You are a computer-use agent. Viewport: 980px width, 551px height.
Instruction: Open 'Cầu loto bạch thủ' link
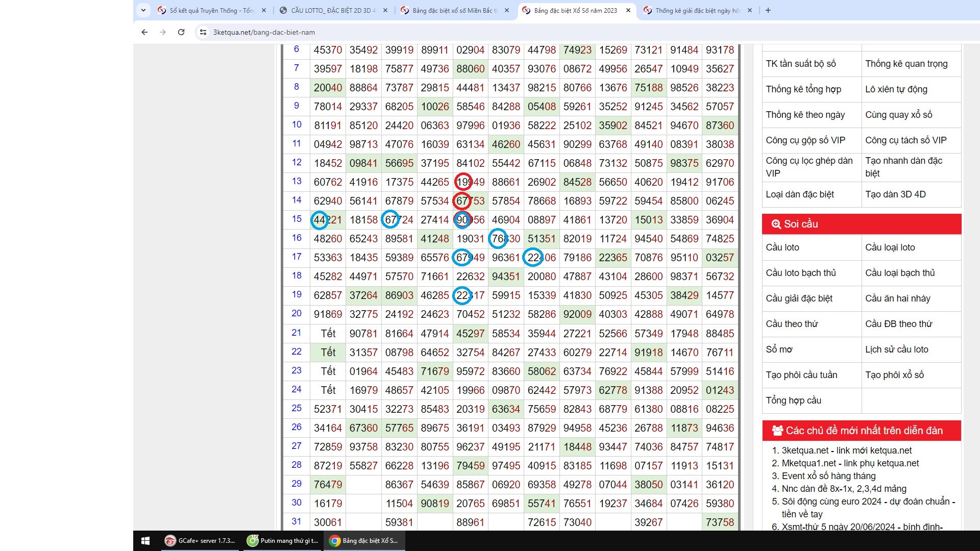pos(801,273)
